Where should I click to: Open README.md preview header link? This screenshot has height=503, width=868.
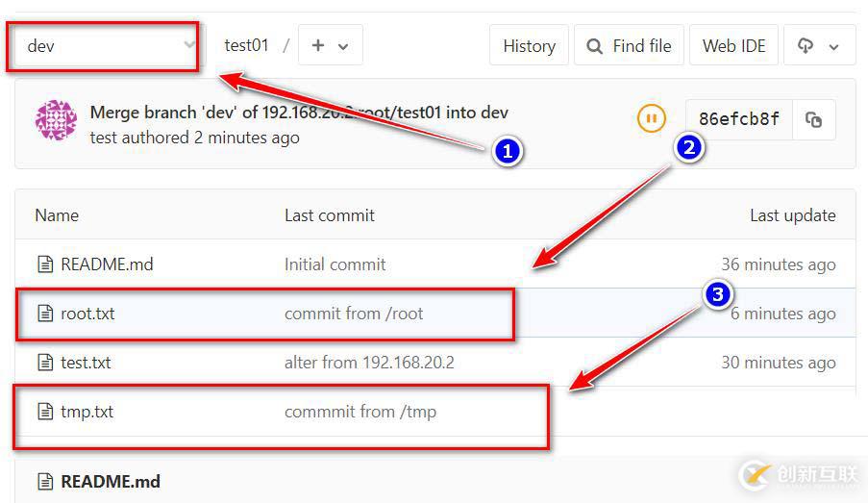(111, 482)
